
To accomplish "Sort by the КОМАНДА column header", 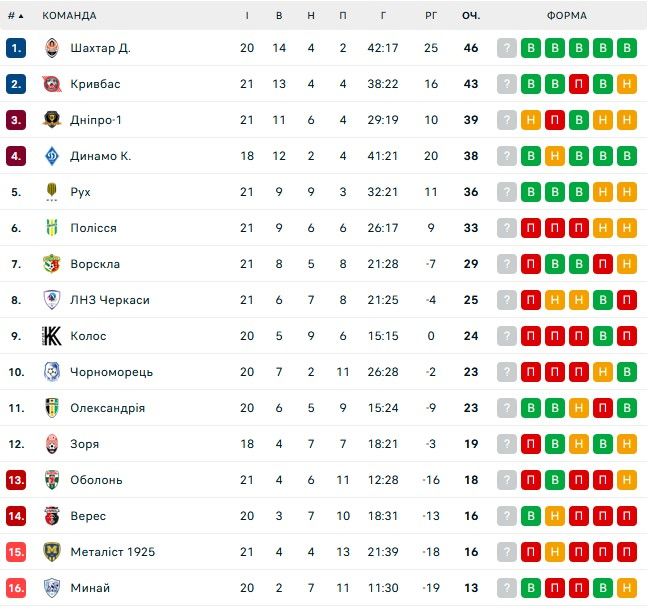I will click(x=70, y=16).
